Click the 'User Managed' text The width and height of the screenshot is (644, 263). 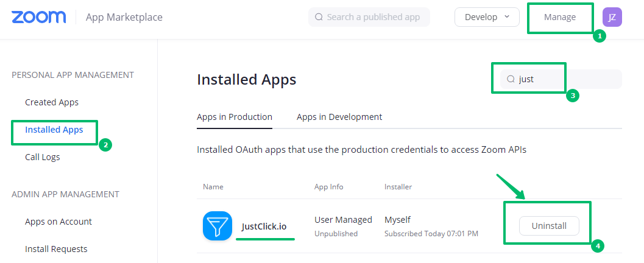pyautogui.click(x=344, y=220)
